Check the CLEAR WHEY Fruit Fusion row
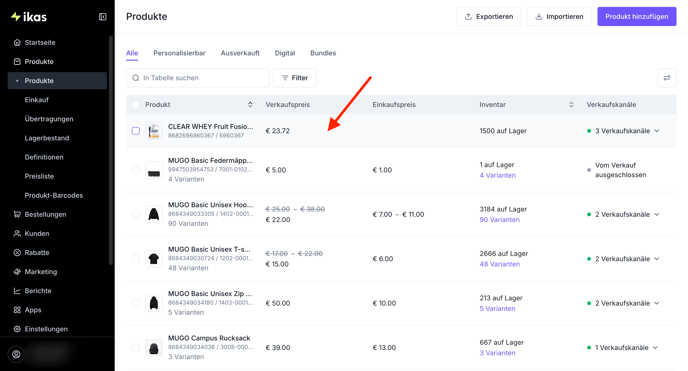Screen dimensions: 688x371 click(x=136, y=131)
